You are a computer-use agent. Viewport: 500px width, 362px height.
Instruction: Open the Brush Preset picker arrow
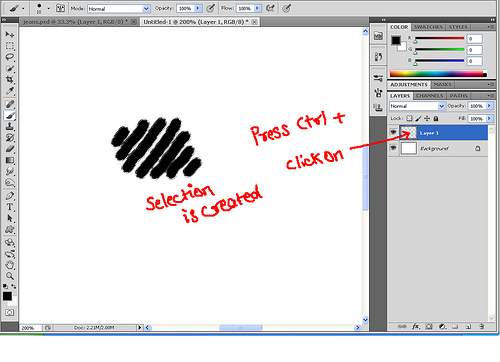click(x=49, y=8)
